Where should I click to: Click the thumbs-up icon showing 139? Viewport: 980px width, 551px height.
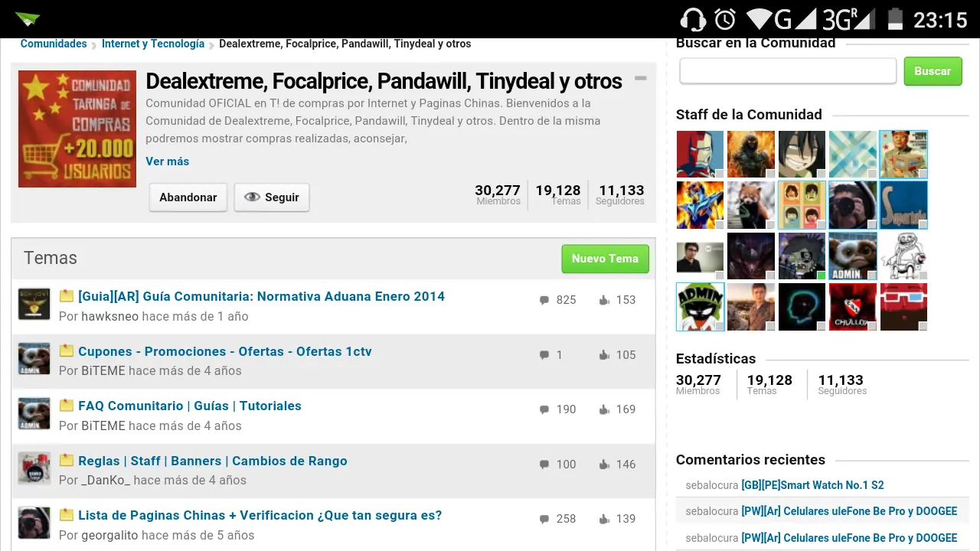(x=604, y=519)
